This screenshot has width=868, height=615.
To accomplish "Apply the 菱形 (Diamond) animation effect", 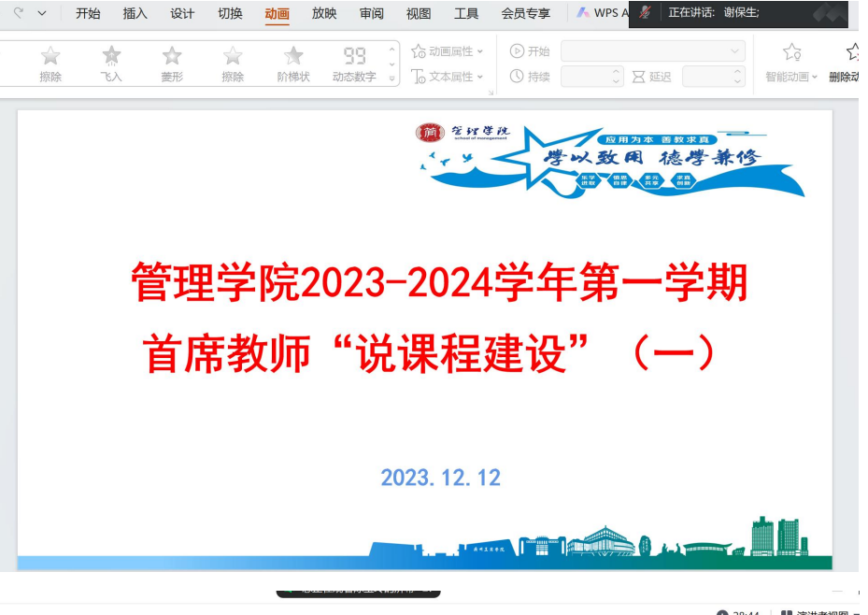I will coord(172,63).
